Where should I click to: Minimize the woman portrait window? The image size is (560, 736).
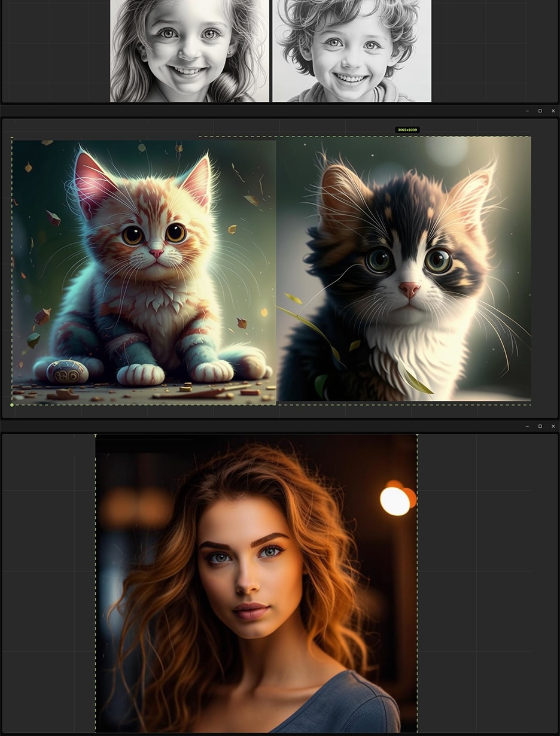pyautogui.click(x=527, y=426)
